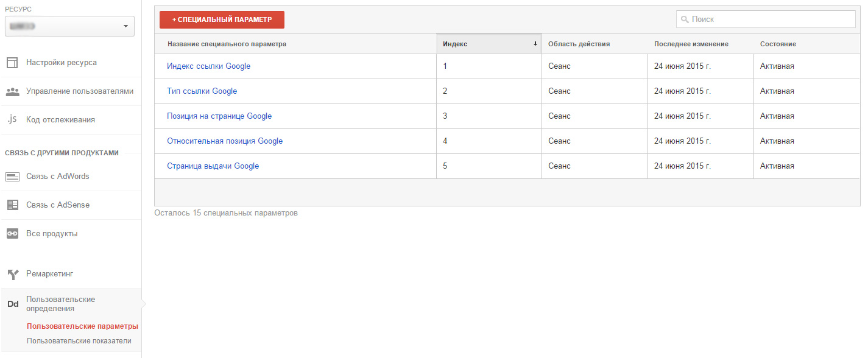Click the Настройки ресурса layout icon
Viewport: 868px width, 358px height.
point(12,63)
